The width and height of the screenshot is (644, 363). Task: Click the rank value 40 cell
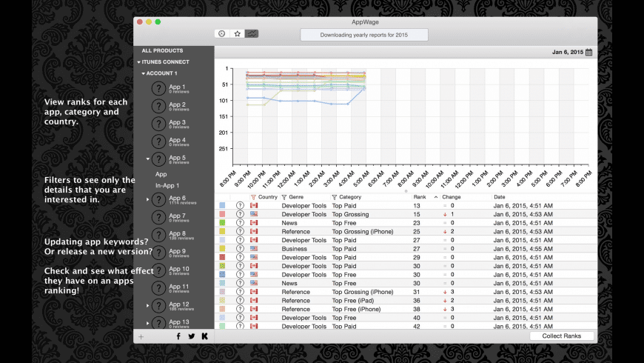coord(417,318)
